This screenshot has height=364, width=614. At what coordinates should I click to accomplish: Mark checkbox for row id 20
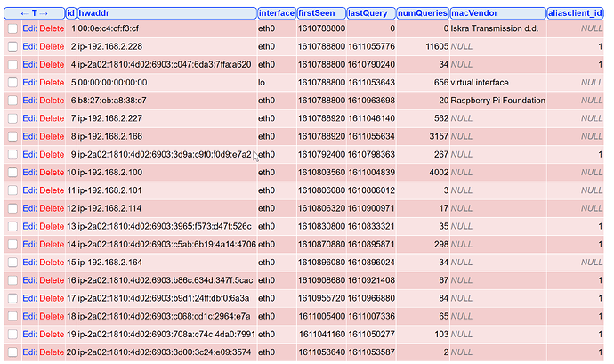(x=12, y=352)
